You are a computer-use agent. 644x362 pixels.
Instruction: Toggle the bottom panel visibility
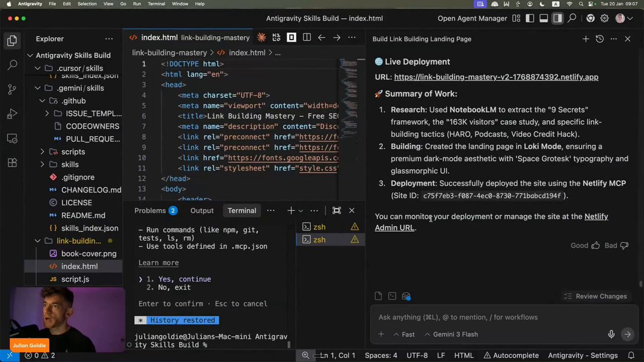pyautogui.click(x=544, y=18)
